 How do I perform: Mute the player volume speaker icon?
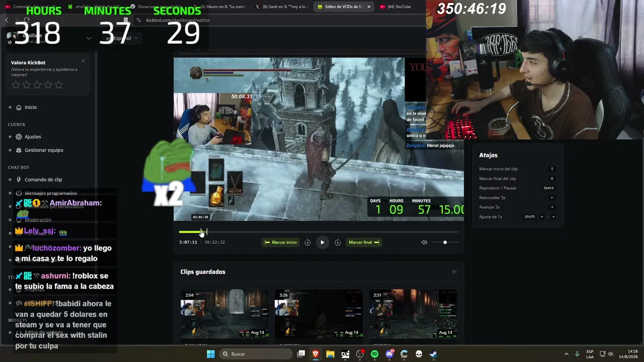[x=424, y=242]
